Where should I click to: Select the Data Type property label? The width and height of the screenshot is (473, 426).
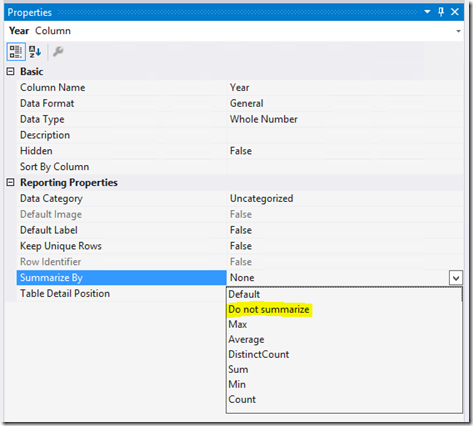click(42, 119)
